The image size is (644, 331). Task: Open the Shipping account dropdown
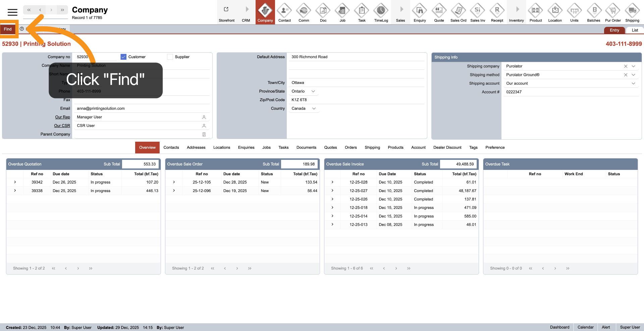(x=633, y=83)
